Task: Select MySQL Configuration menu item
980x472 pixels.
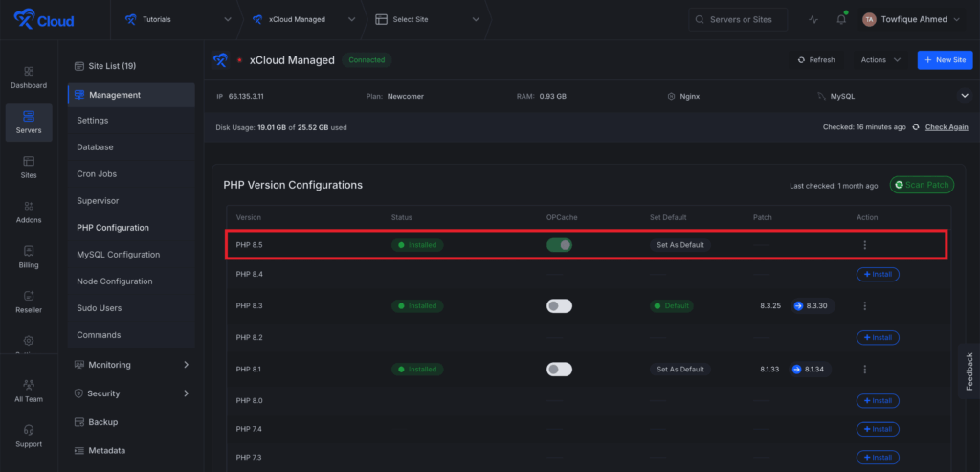Action: [x=118, y=255]
